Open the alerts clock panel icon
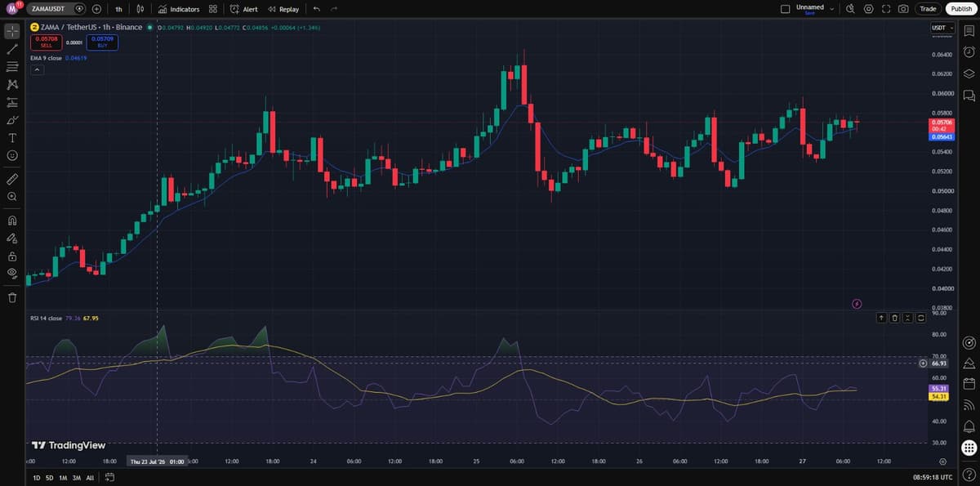980x486 pixels. (969, 53)
